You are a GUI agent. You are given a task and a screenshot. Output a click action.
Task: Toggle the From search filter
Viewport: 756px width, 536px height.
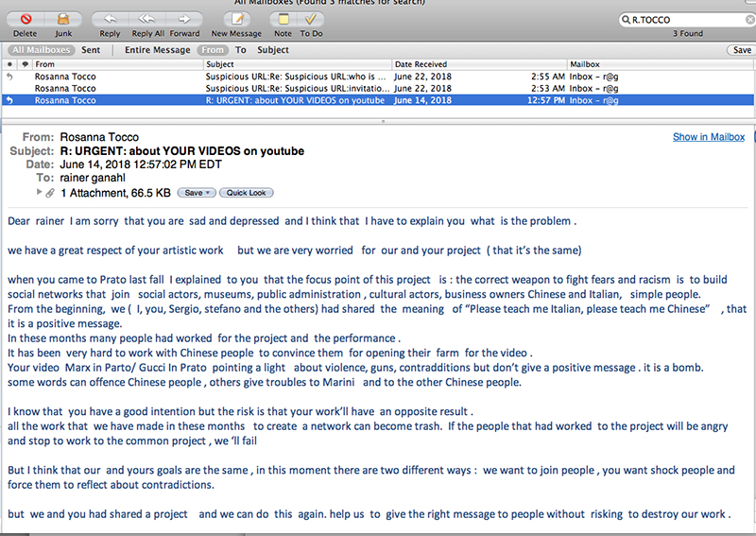[213, 50]
